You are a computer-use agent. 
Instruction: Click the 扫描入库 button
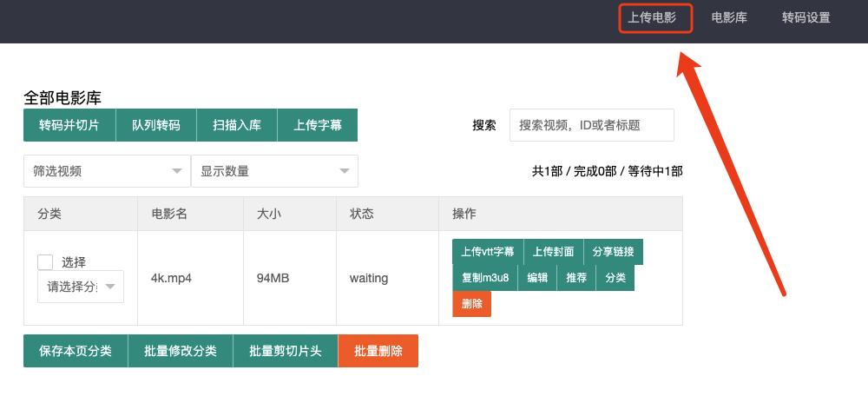tap(237, 125)
